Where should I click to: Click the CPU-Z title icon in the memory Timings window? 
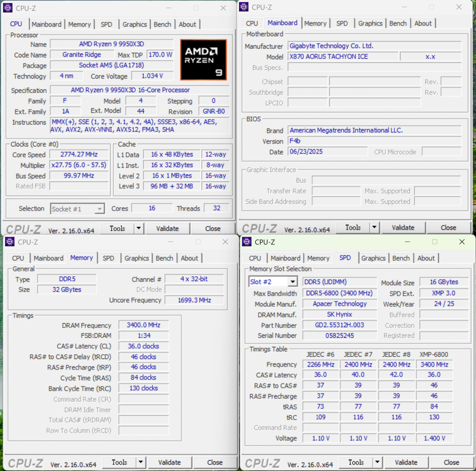(x=10, y=242)
